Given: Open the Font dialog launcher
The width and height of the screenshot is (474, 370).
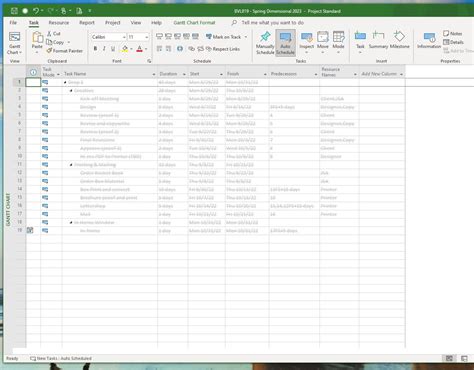Looking at the screenshot, I should pyautogui.click(x=149, y=61).
